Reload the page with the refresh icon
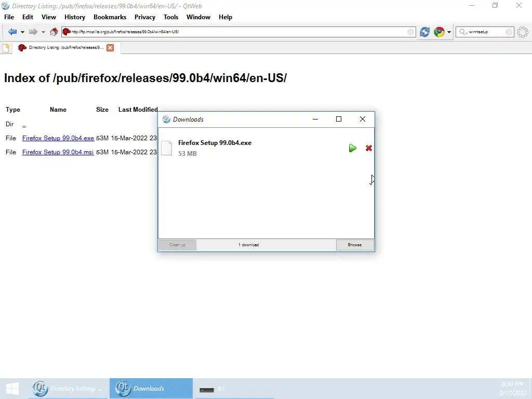The image size is (532, 399). coord(424,32)
